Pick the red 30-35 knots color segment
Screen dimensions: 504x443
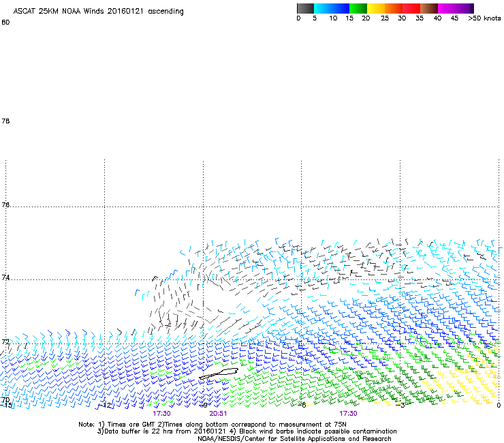411,8
